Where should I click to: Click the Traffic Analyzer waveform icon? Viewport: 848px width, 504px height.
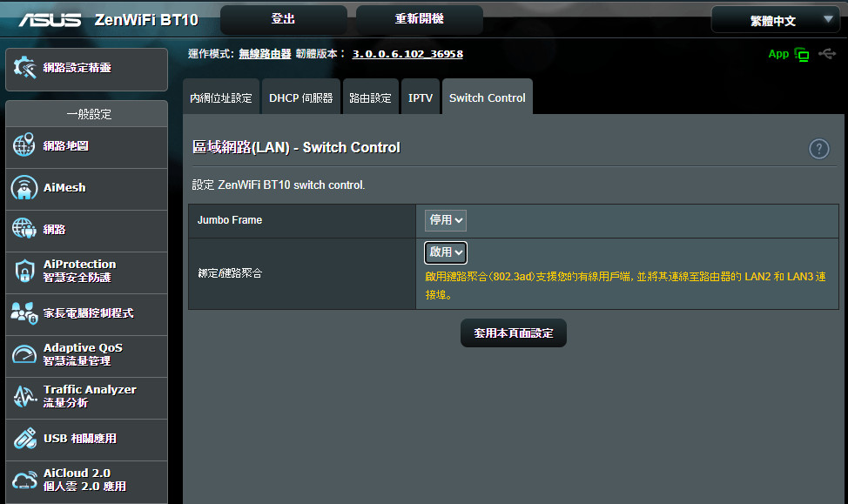tap(25, 396)
